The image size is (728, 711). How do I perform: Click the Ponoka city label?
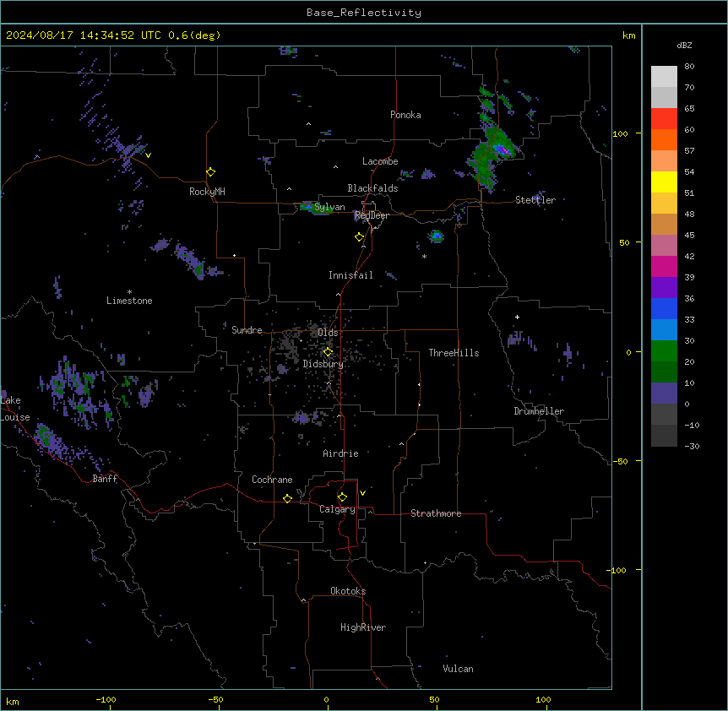coord(405,115)
